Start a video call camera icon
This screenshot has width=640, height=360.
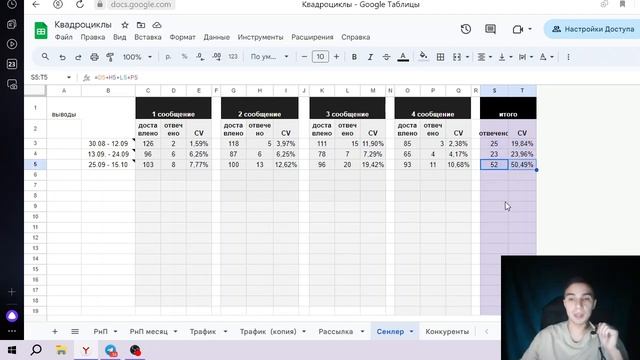[518, 29]
